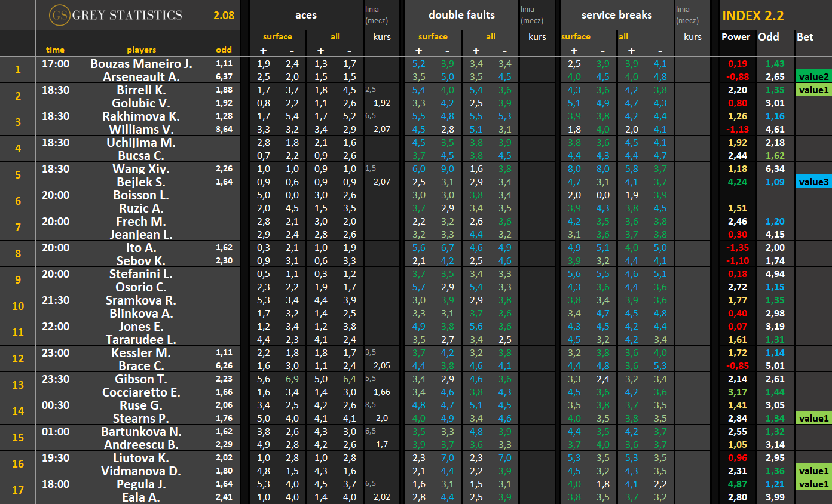Click player name Bouzas Maneiro J.
The image size is (832, 504).
coord(141,63)
